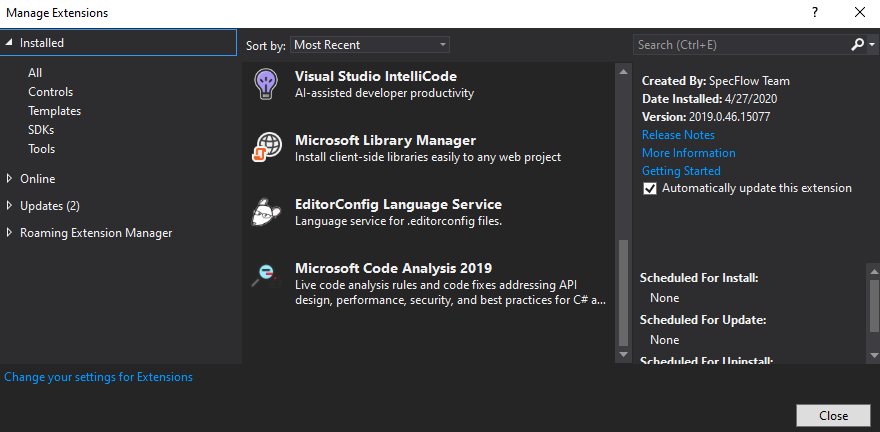Select Microsoft Code Analysis 2019 title

tap(393, 268)
